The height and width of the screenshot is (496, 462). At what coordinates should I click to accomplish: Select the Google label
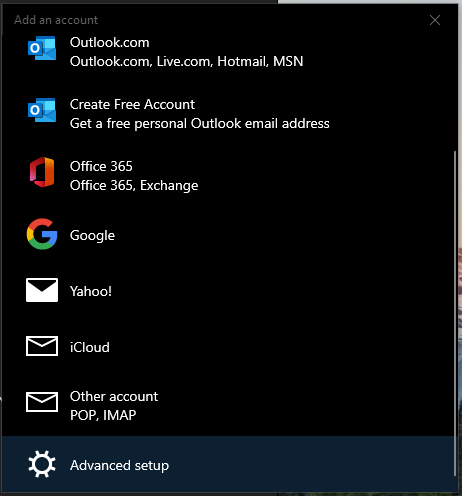(92, 235)
